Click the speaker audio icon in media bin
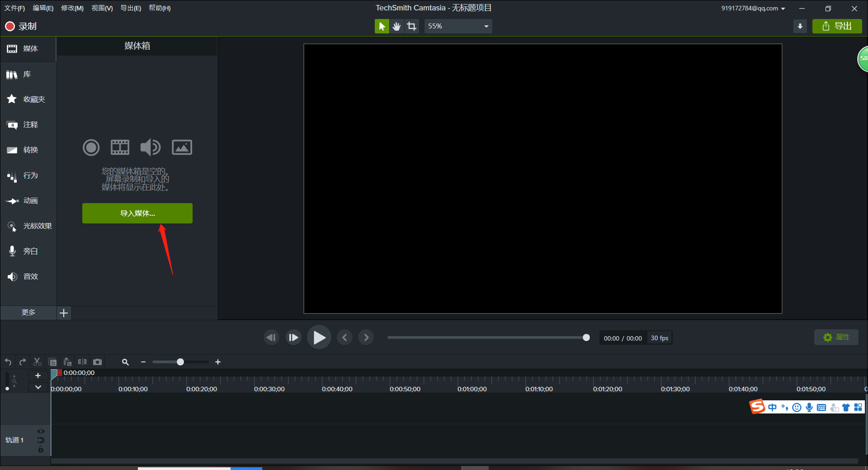The width and height of the screenshot is (868, 470). coord(150,147)
